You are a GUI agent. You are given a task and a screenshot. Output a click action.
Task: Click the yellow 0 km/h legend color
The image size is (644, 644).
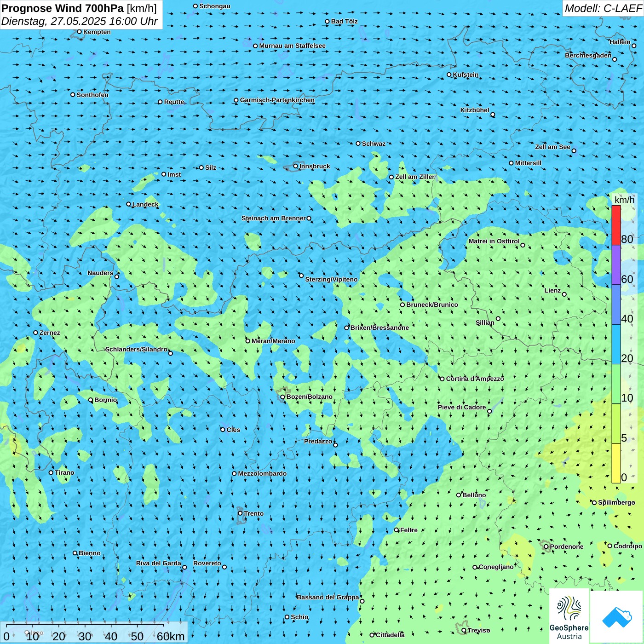point(616,463)
